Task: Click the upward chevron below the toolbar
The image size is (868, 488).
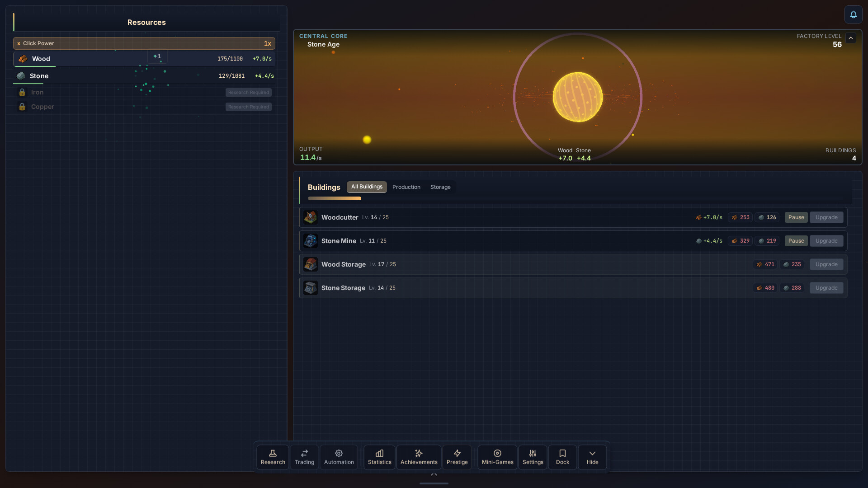Action: point(434,474)
